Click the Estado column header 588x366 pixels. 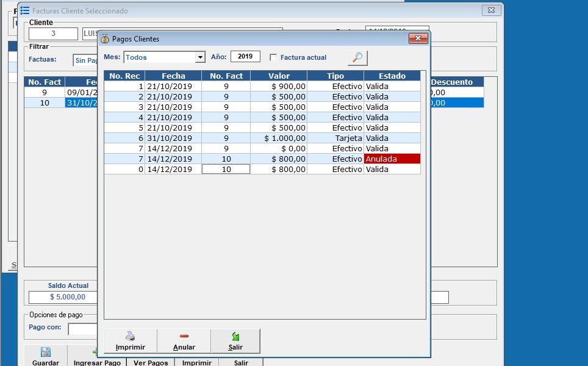point(392,76)
